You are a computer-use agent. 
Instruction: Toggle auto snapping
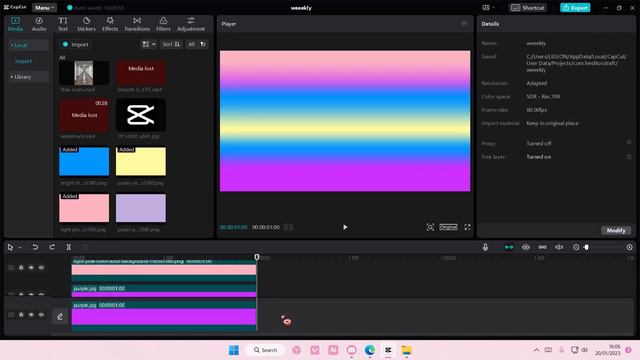(x=526, y=247)
